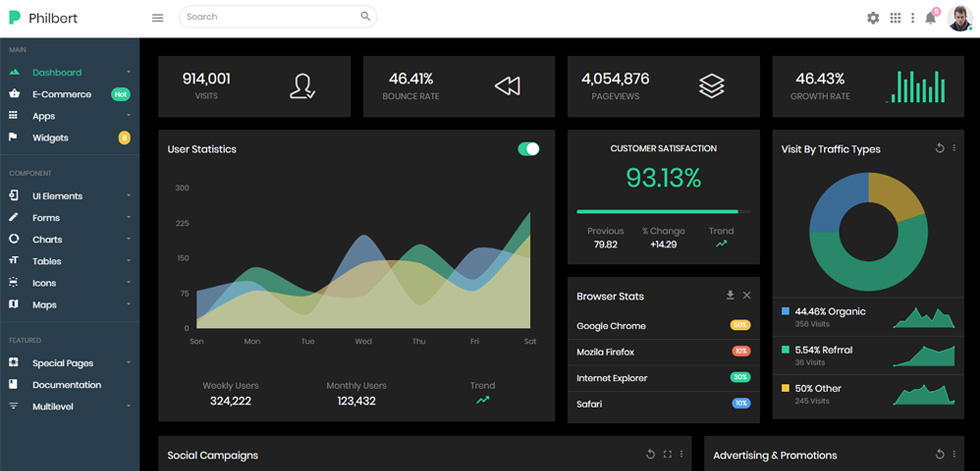Click the Philbert logo icon

pos(14,17)
